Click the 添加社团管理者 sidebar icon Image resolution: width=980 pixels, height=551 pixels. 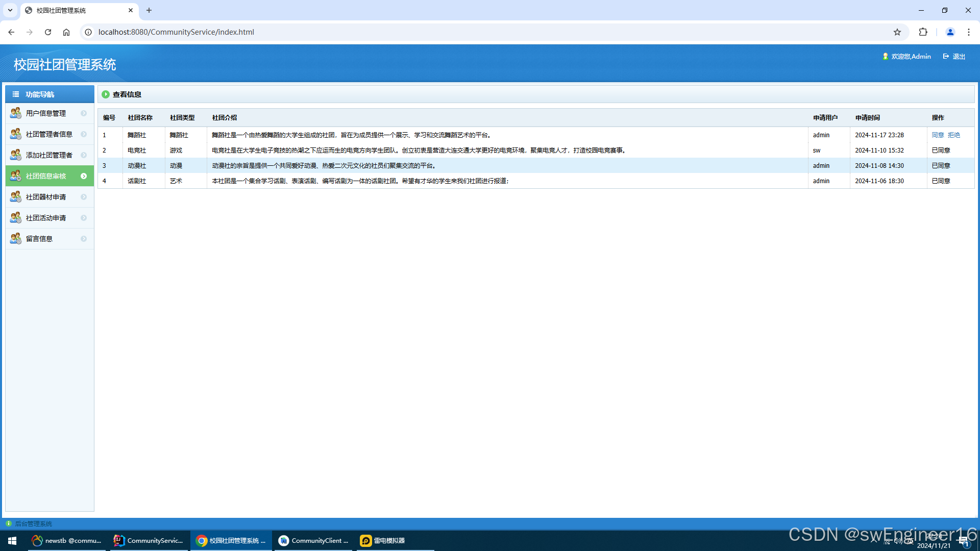click(x=15, y=155)
